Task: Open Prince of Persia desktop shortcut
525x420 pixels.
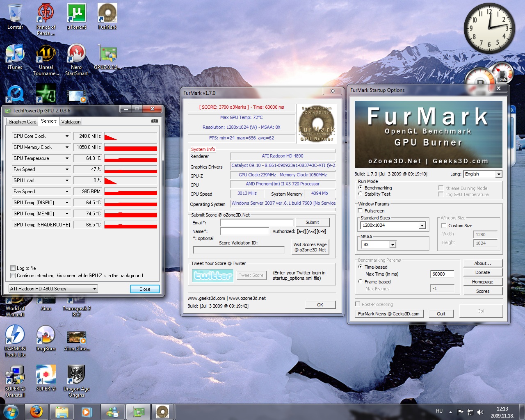Action: pos(46,19)
